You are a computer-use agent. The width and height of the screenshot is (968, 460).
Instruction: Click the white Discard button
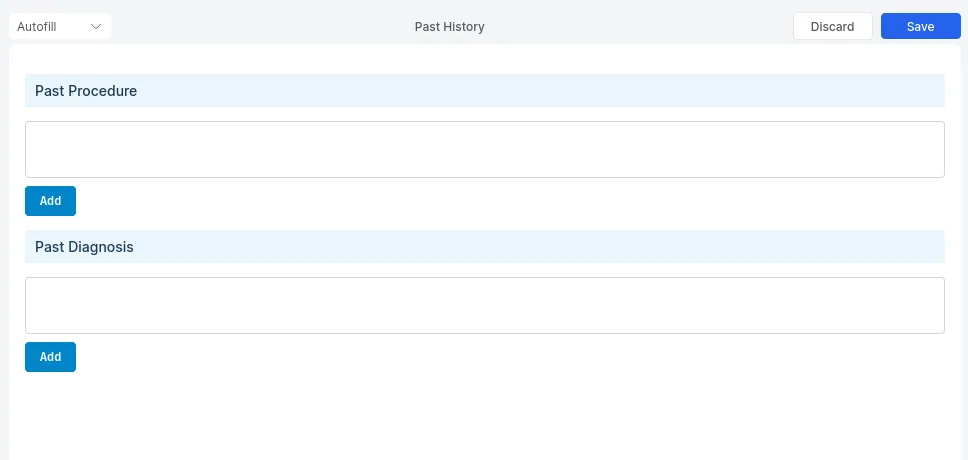point(832,27)
